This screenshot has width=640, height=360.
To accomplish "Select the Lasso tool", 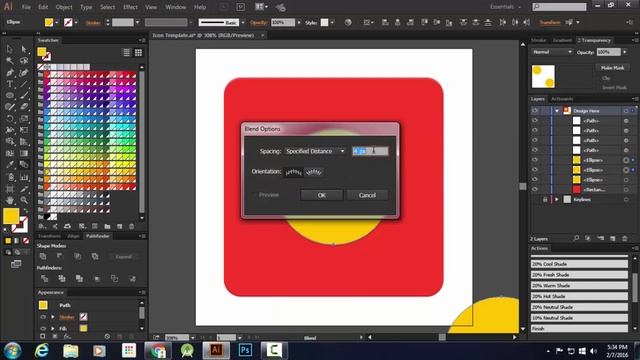I will click(24, 60).
